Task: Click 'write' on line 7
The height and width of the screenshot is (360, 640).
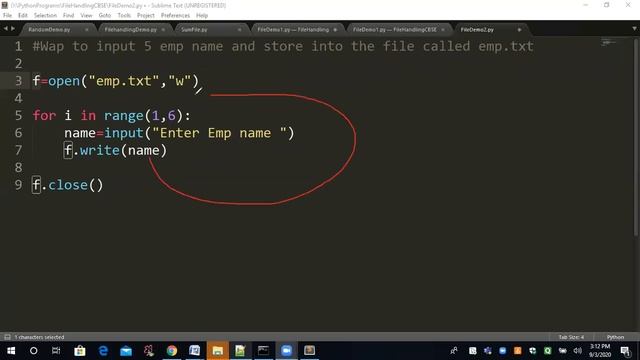Action: tap(100, 151)
